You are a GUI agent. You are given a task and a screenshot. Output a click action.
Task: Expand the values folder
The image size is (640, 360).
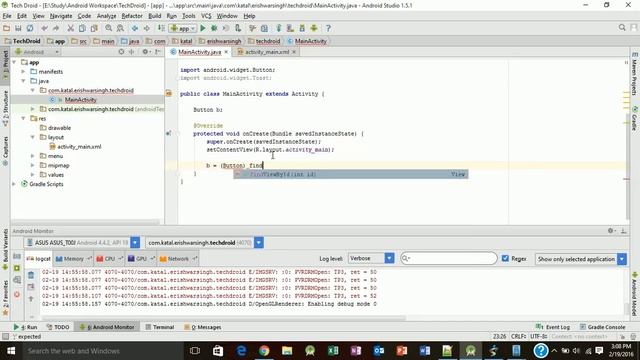33,175
